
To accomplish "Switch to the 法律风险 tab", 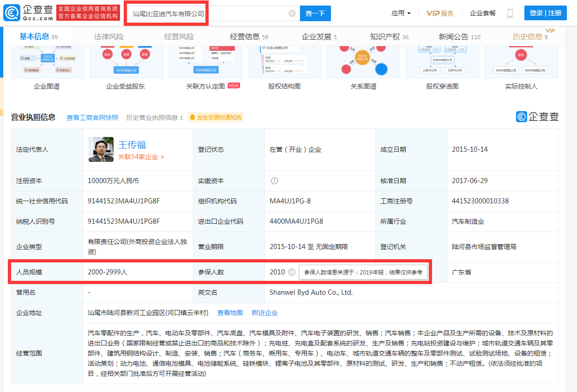I will click(x=109, y=37).
